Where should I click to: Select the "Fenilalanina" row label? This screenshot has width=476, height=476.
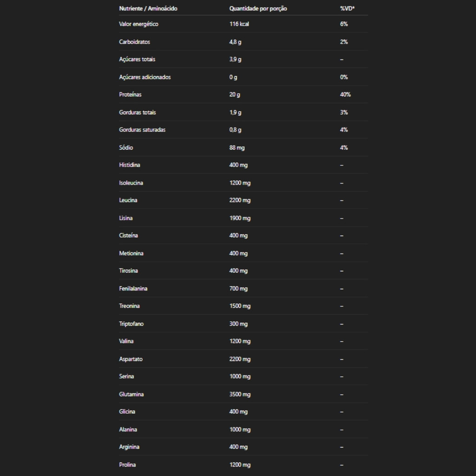point(133,289)
